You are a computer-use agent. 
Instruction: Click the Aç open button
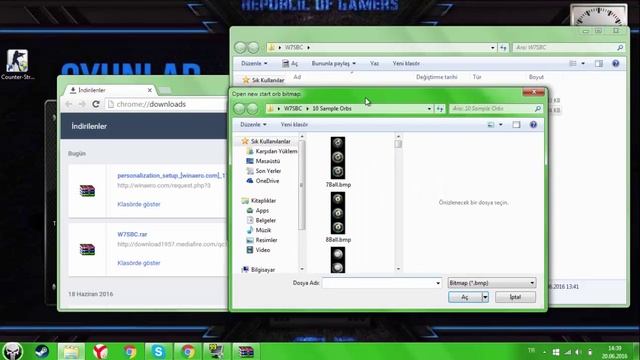point(465,297)
